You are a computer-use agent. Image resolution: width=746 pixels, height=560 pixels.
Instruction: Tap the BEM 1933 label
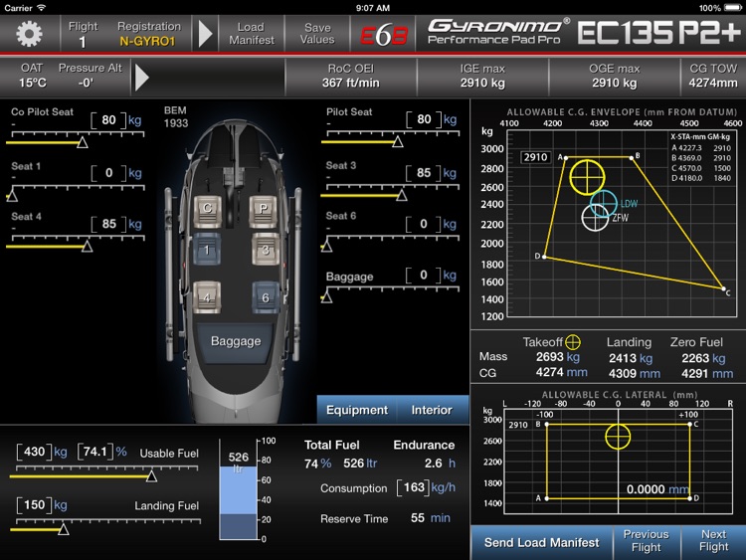click(175, 116)
